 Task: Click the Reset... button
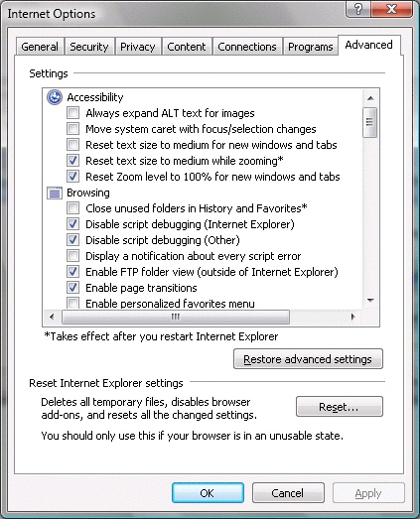pos(340,407)
